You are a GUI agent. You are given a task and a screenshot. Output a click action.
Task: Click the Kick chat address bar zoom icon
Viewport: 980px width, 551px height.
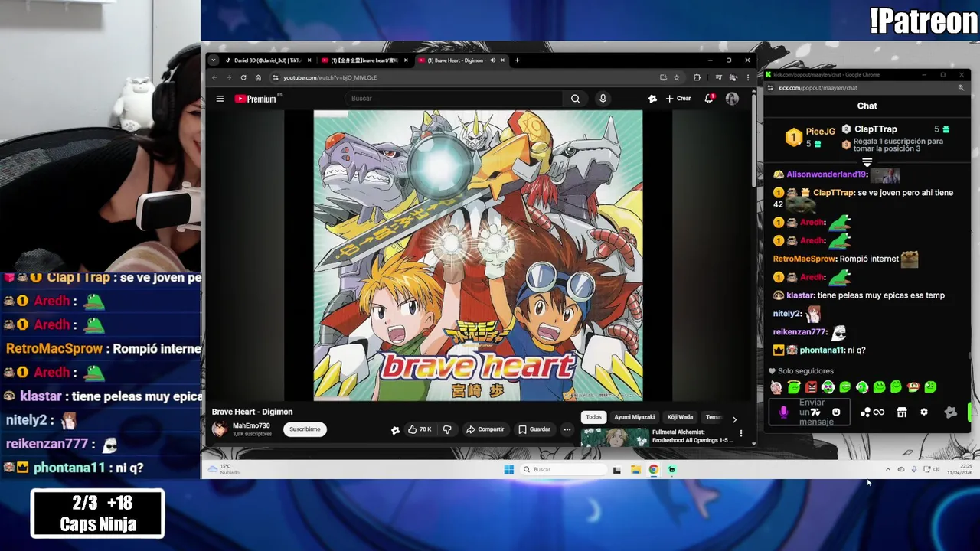pos(961,88)
